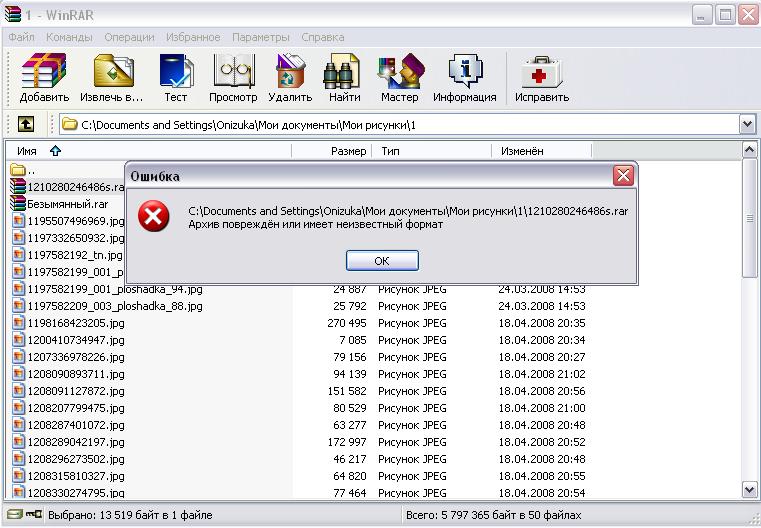
Task: Click the Добавить (Add) toolbar icon
Action: pyautogui.click(x=44, y=71)
